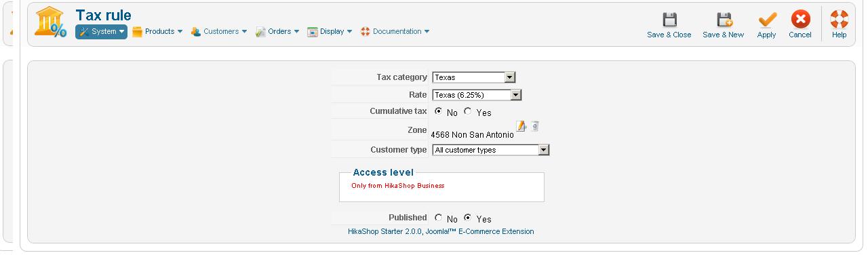The height and width of the screenshot is (255, 868).
Task: Click the Save & New icon
Action: click(x=724, y=20)
